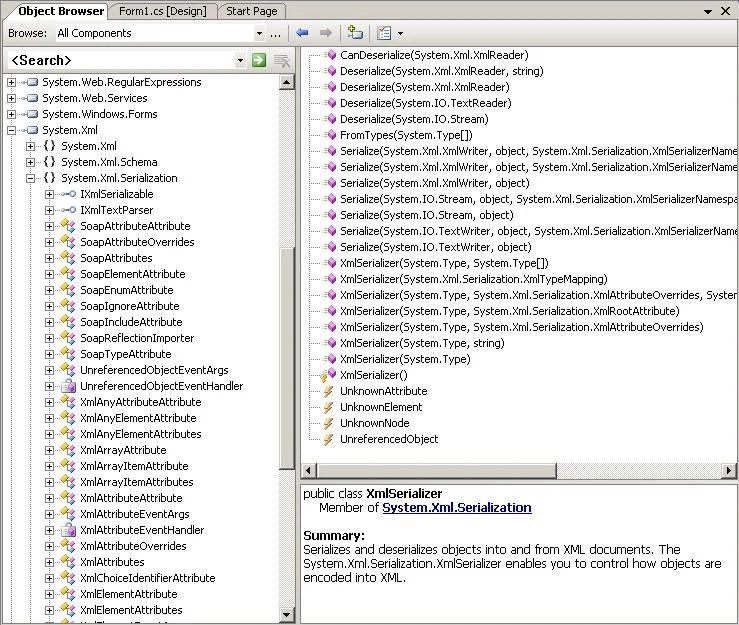This screenshot has width=739, height=625.
Task: Click the IXmlTextParser interface icon
Action: [68, 210]
